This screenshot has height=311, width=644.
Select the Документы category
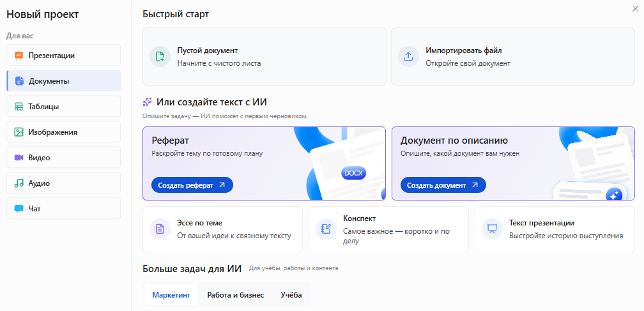coord(64,81)
